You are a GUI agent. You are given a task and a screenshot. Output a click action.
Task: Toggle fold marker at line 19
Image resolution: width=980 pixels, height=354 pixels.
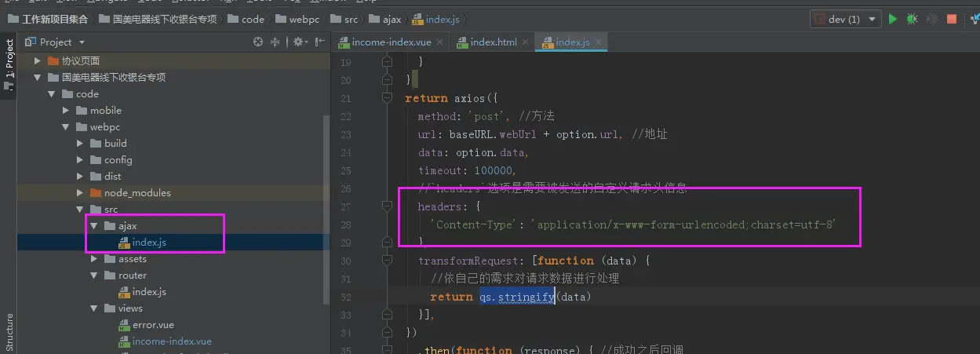tap(386, 62)
